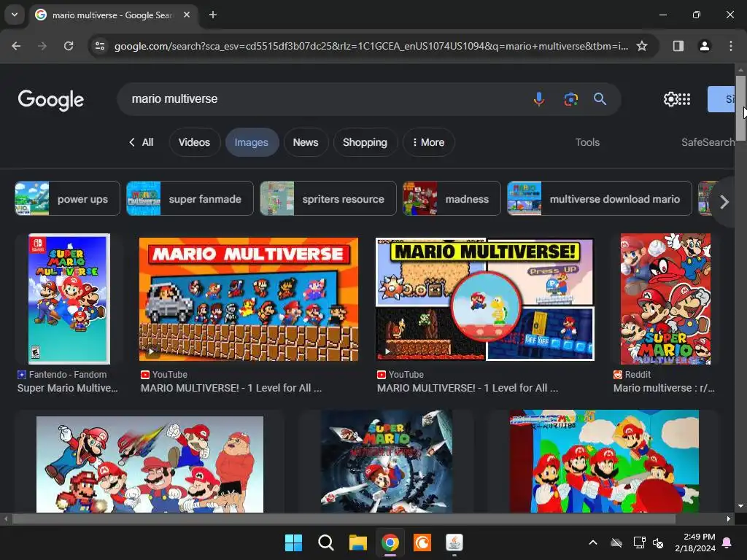Open the Chrome side panel icon
The width and height of the screenshot is (747, 560).
(678, 46)
